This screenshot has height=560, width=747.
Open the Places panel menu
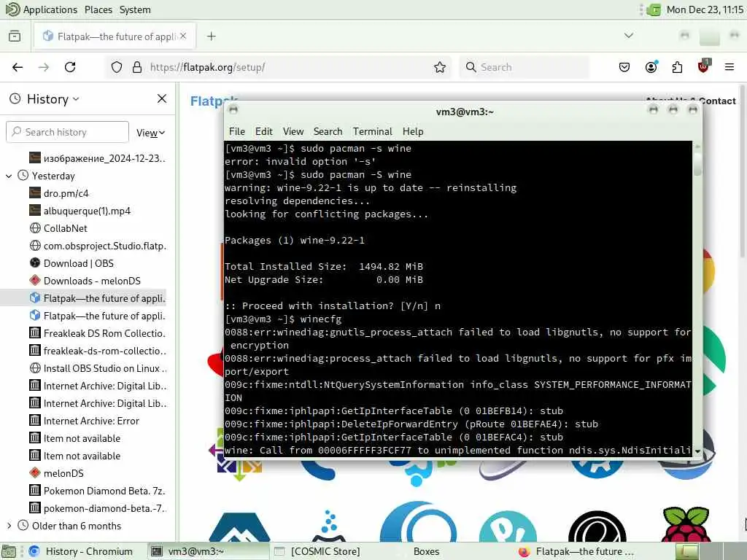[98, 9]
